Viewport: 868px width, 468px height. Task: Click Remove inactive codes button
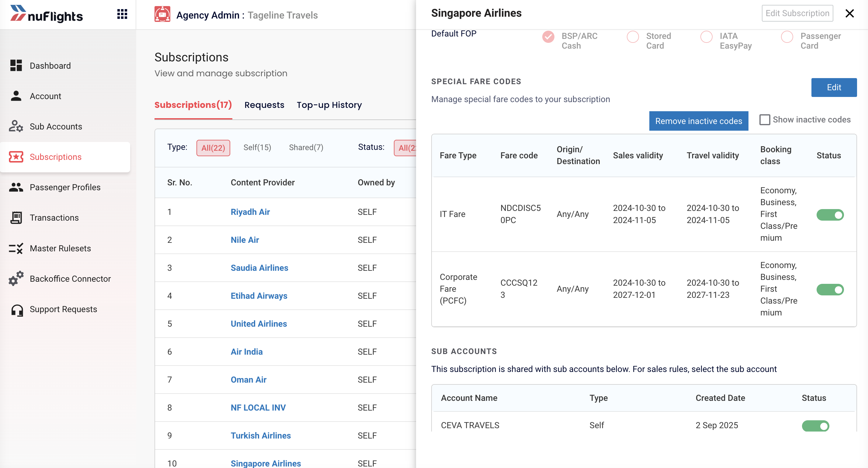699,121
